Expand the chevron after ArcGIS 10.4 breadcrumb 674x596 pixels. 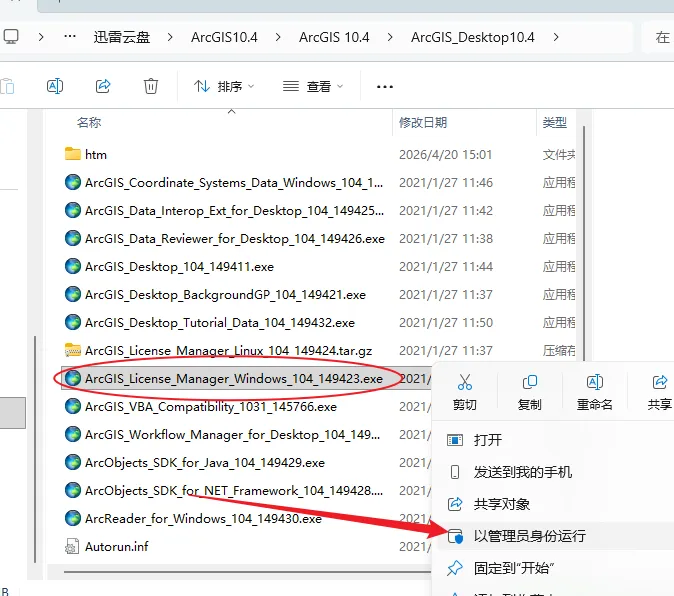(390, 37)
